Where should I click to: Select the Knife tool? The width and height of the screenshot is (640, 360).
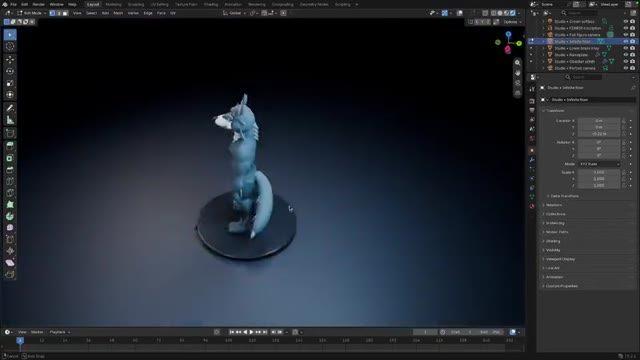(x=10, y=193)
